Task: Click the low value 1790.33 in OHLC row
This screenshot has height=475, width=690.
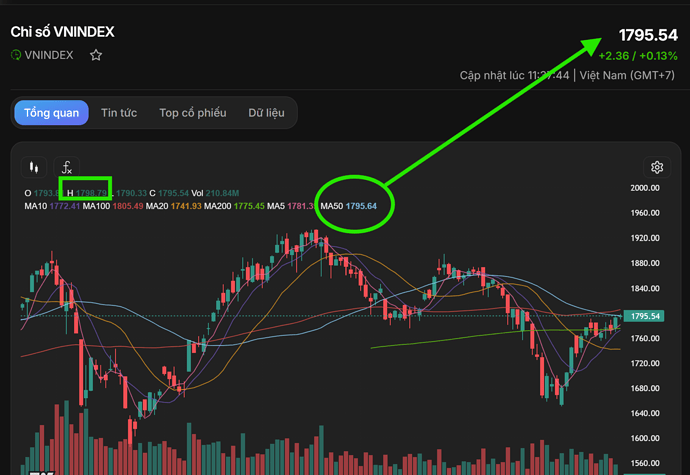Action: pos(131,193)
